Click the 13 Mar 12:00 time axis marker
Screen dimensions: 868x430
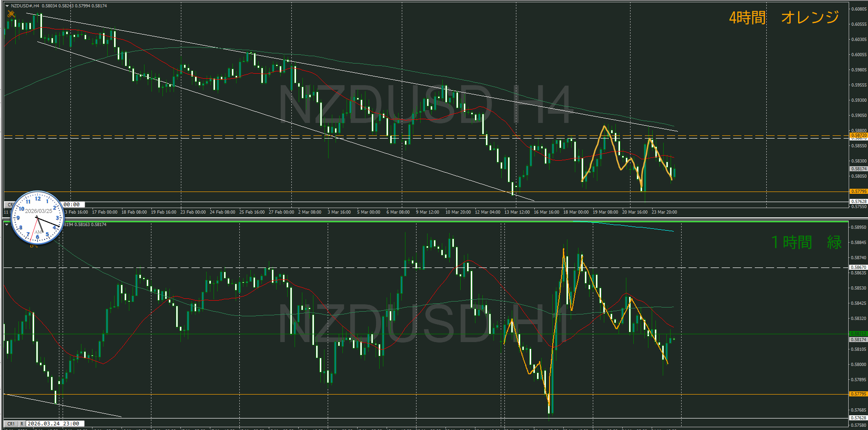517,212
